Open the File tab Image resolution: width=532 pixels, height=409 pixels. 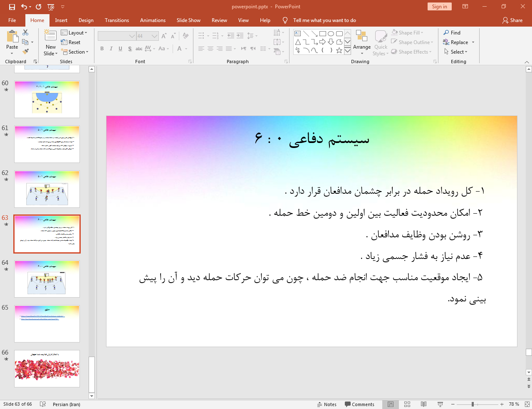[x=12, y=20]
